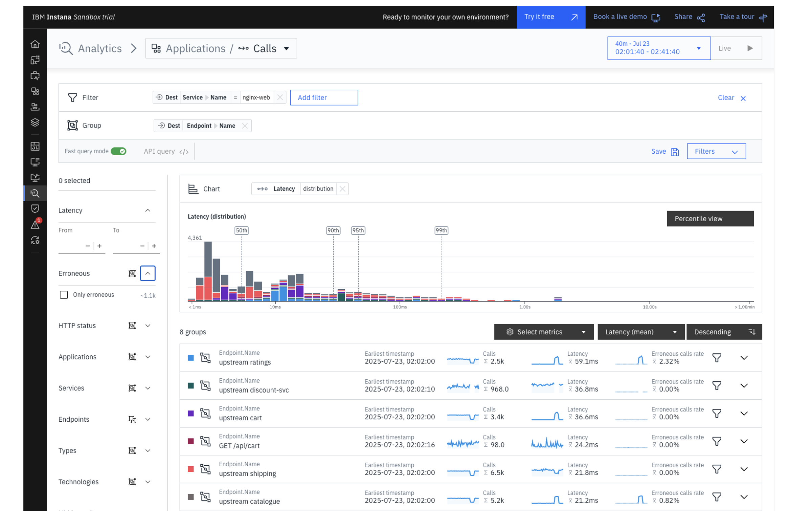Image resolution: width=812 pixels, height=511 pixels.
Task: Click the blue swatch of upstream ratings
Action: (191, 358)
